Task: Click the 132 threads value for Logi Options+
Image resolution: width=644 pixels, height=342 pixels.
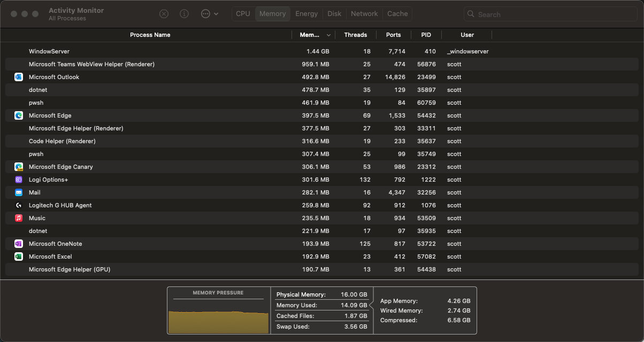Action: 365,180
